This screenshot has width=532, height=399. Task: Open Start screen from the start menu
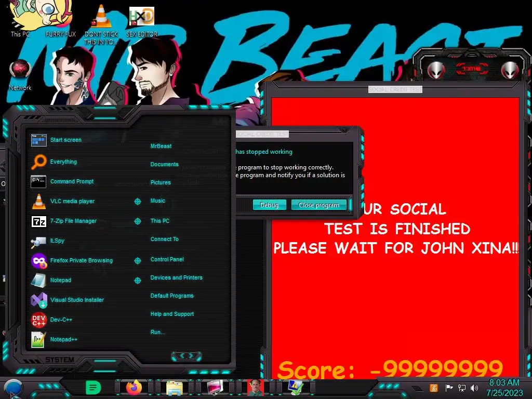56,140
